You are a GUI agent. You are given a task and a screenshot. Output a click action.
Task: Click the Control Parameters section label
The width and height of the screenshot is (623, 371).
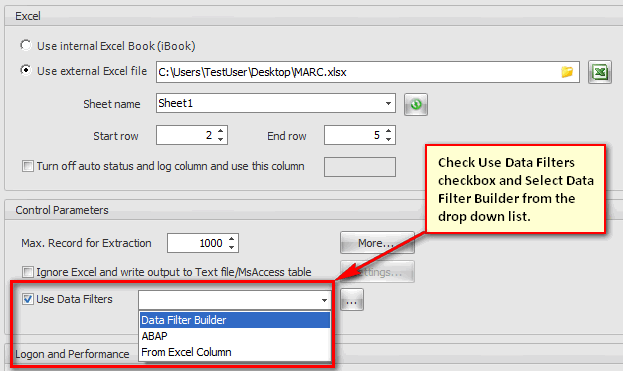pos(62,210)
